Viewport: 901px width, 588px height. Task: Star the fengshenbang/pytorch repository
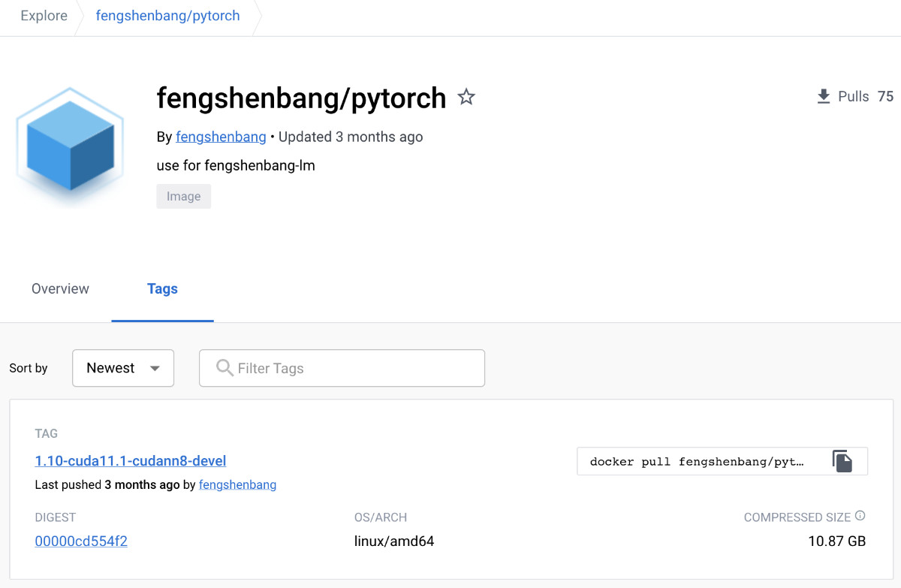466,97
